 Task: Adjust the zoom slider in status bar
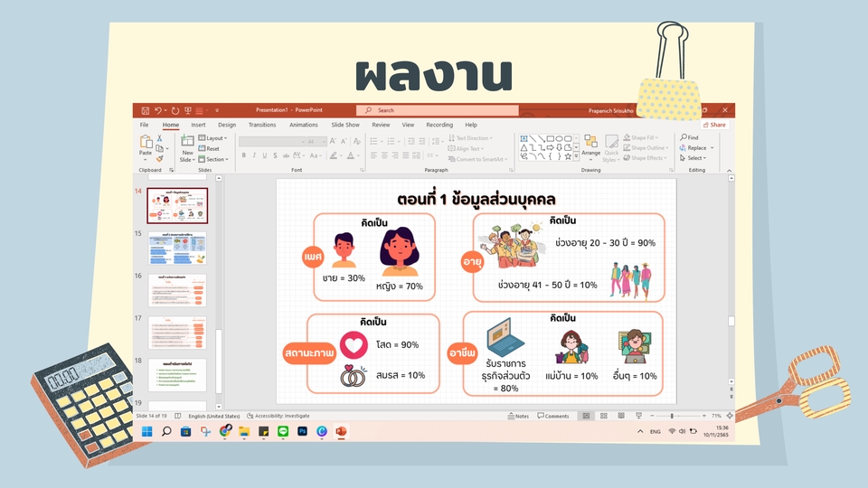tap(672, 416)
